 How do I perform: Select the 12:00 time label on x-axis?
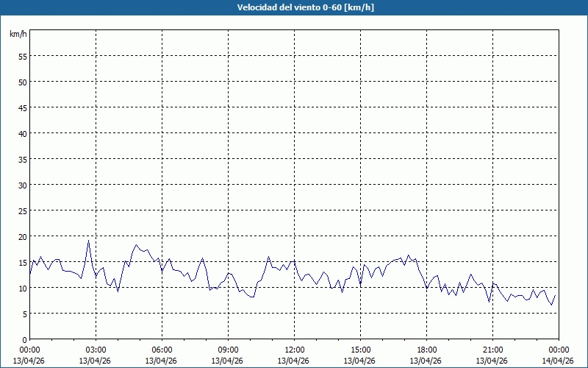(x=294, y=350)
